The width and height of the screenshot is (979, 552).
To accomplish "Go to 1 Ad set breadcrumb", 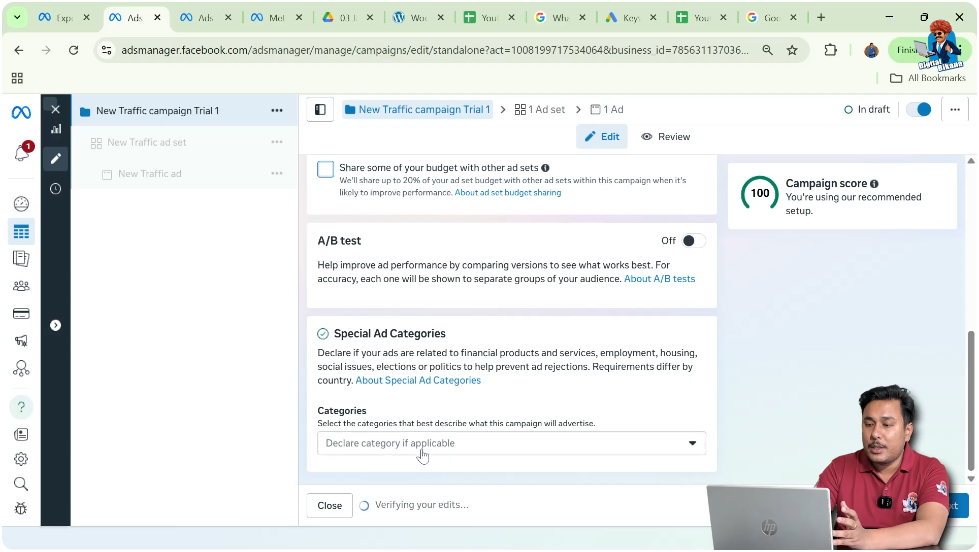I will [540, 110].
